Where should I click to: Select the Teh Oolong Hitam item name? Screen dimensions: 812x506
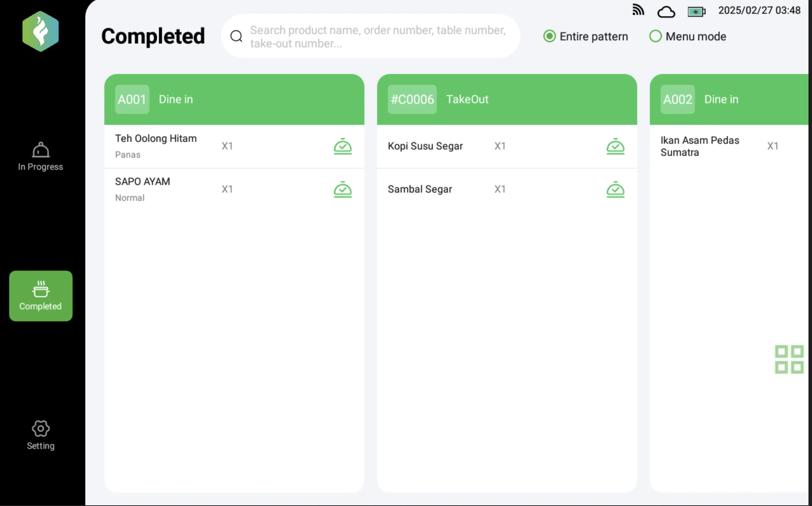coord(156,138)
